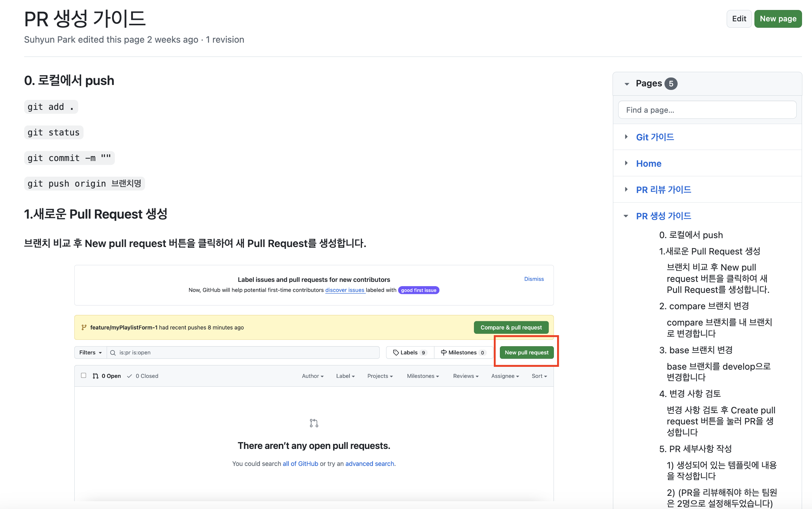Click the checkmark icon next to 0 Closed
The image size is (812, 509).
pos(130,376)
